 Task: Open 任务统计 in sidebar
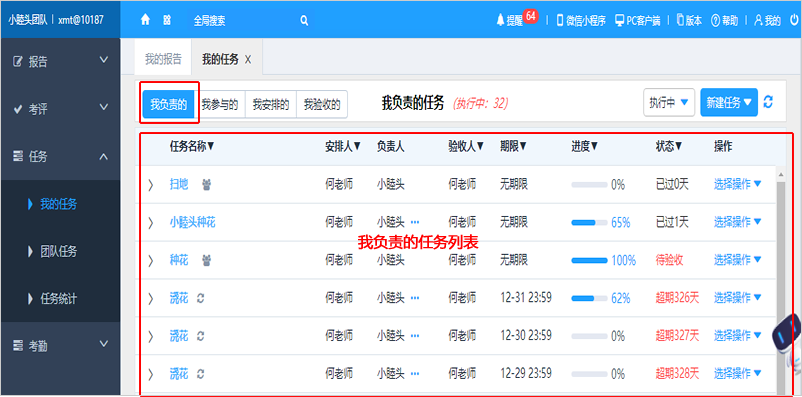point(60,299)
